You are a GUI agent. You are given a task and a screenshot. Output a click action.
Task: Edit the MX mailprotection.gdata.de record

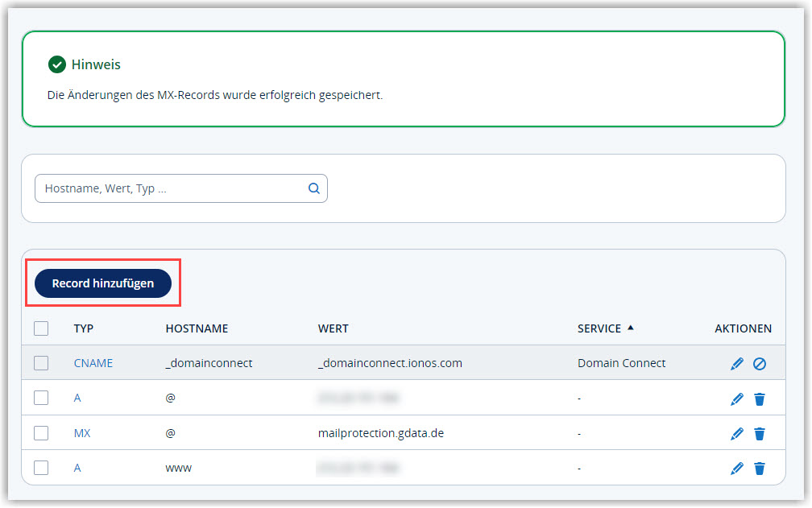tap(736, 433)
